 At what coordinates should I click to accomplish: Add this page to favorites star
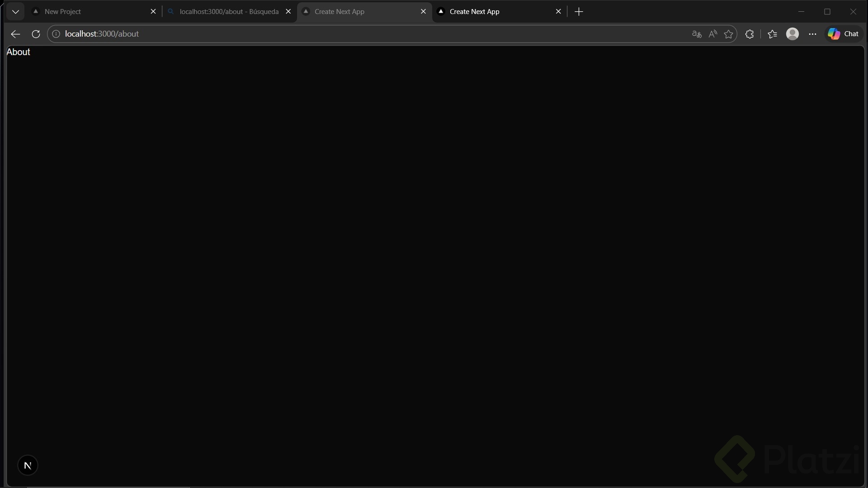(x=728, y=34)
